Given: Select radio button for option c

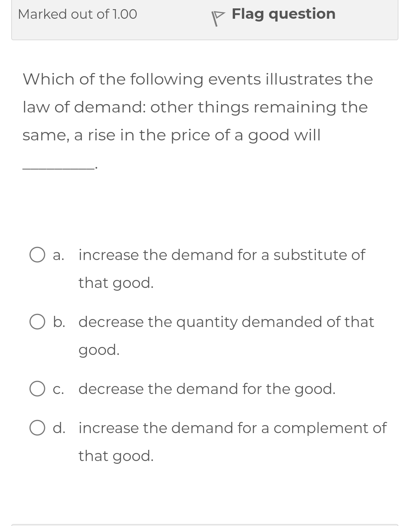Looking at the screenshot, I should coord(37,388).
